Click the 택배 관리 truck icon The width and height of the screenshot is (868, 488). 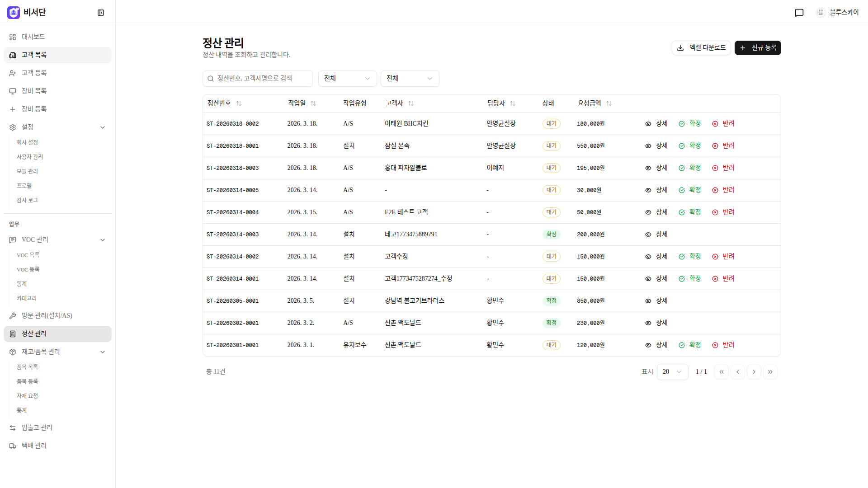13,446
